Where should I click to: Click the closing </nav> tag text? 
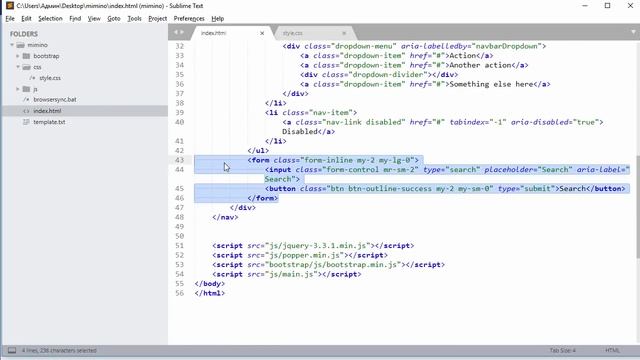(225, 217)
